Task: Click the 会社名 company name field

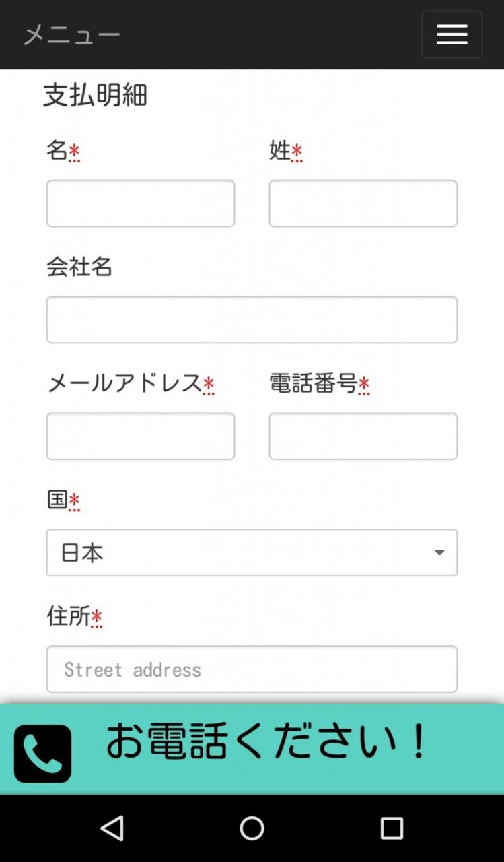Action: (252, 320)
